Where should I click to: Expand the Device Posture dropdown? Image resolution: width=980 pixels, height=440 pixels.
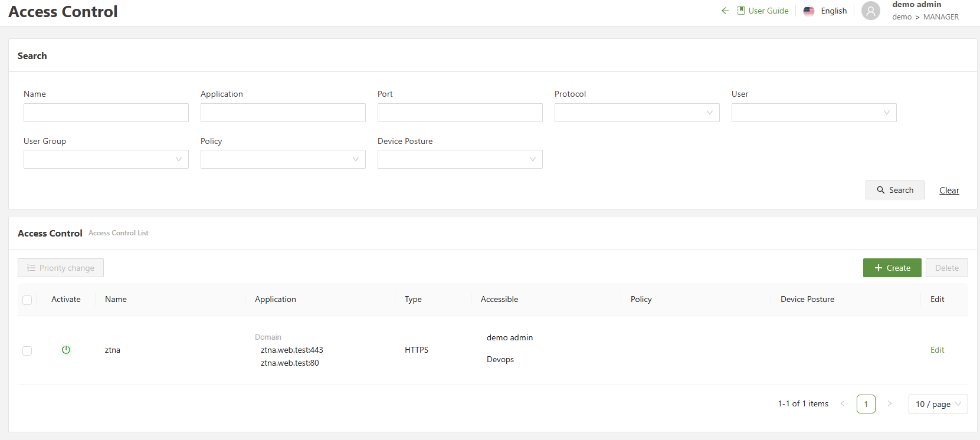tap(460, 159)
